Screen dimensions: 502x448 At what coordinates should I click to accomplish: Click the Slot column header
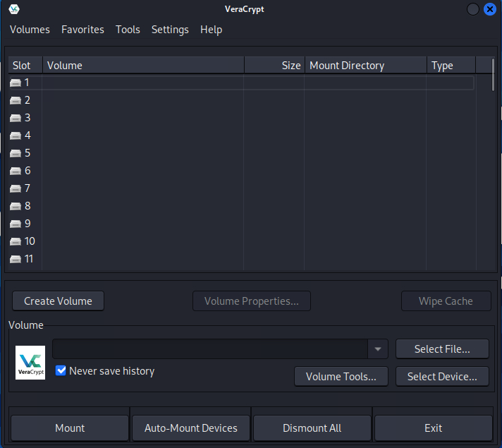pos(25,66)
